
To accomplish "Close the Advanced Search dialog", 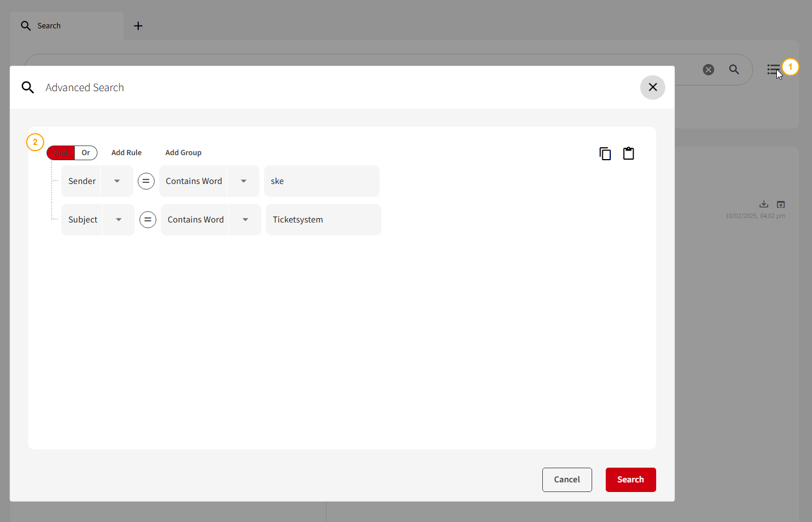I will tap(652, 87).
